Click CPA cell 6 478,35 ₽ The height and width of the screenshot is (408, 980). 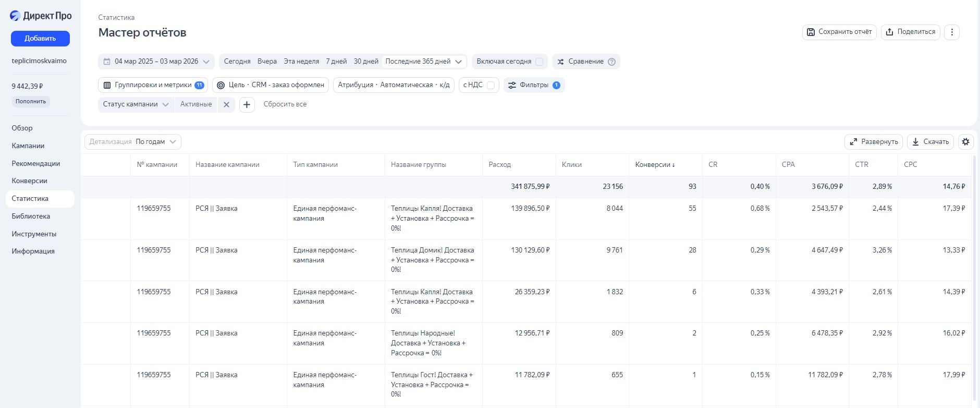[827, 333]
